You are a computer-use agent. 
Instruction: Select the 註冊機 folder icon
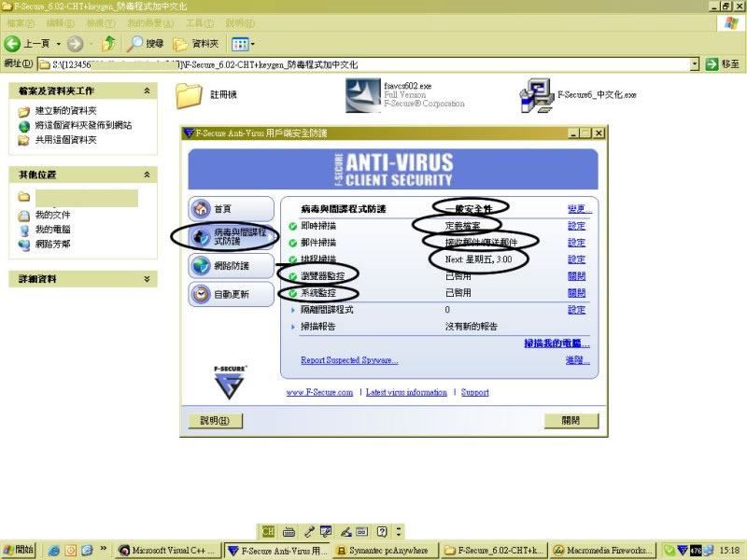tap(189, 95)
